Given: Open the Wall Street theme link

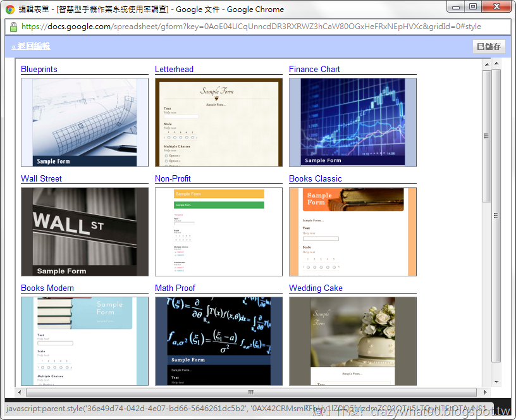Looking at the screenshot, I should pos(41,178).
